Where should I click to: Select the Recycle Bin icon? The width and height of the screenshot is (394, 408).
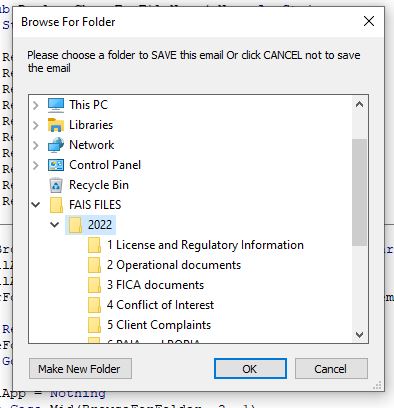click(56, 185)
